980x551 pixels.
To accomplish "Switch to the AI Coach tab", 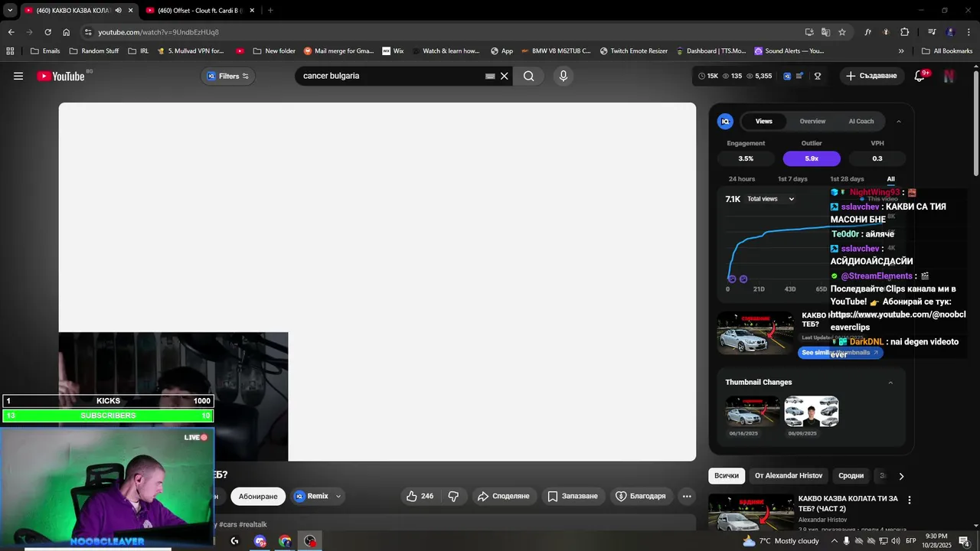I will pos(861,121).
